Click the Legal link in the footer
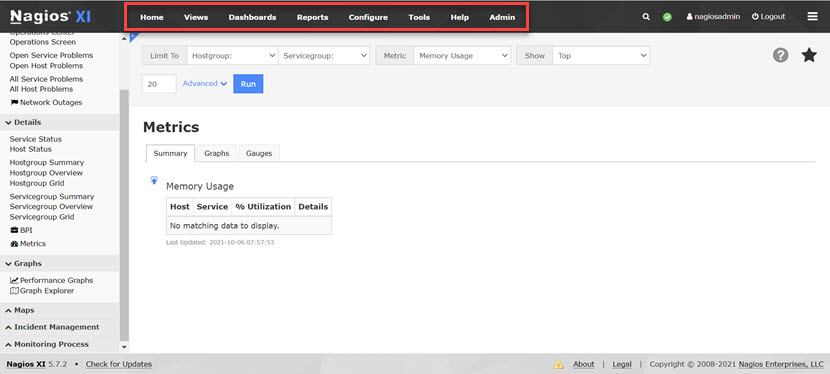Image resolution: width=830 pixels, height=374 pixels. point(622,364)
